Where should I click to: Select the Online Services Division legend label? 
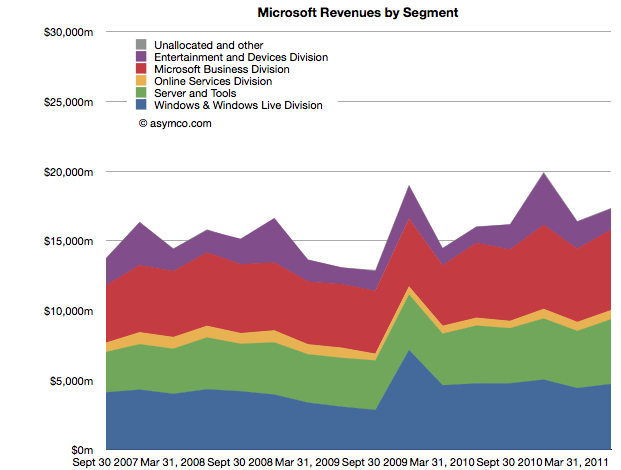tap(213, 81)
